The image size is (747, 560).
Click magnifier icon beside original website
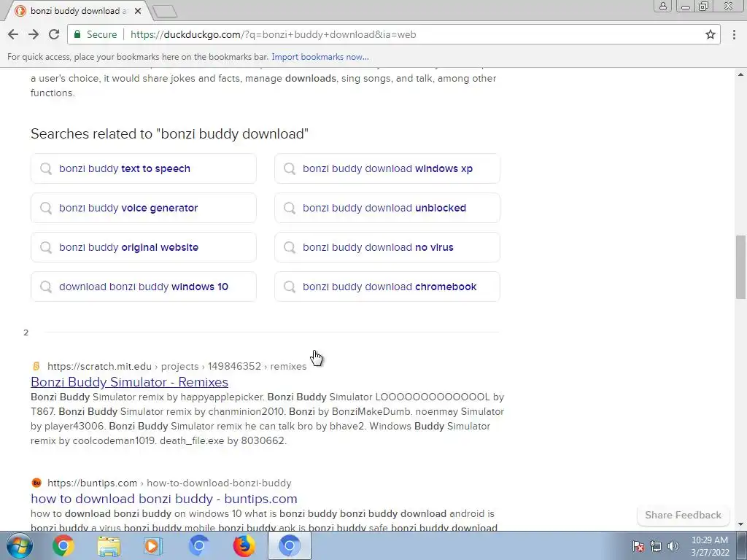(46, 247)
